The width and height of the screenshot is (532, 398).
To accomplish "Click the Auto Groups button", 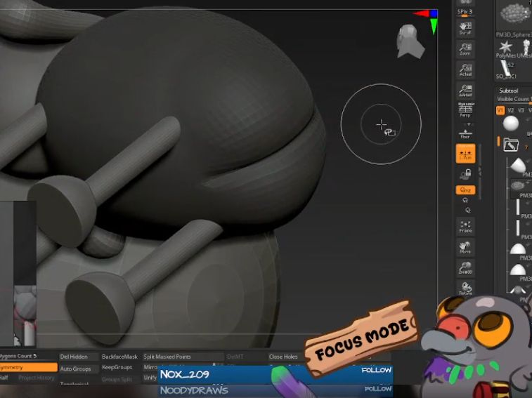I will coord(75,369).
